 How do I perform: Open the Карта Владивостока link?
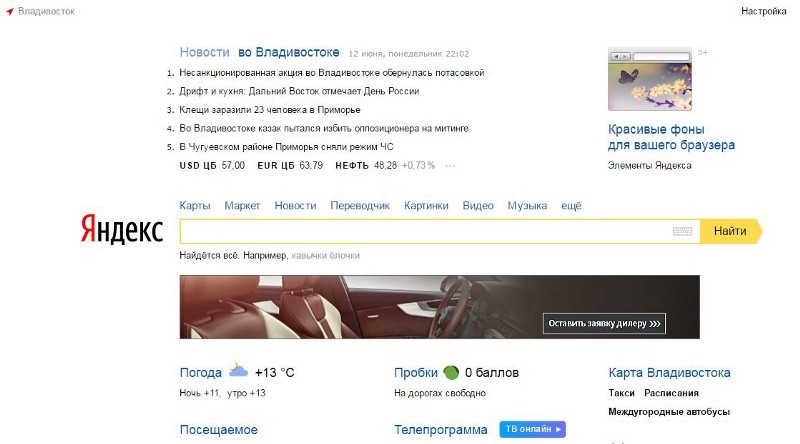pyautogui.click(x=669, y=373)
